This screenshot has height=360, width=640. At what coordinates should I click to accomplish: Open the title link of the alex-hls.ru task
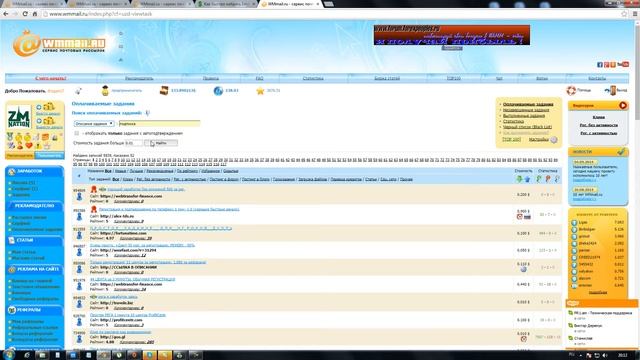(x=169, y=209)
